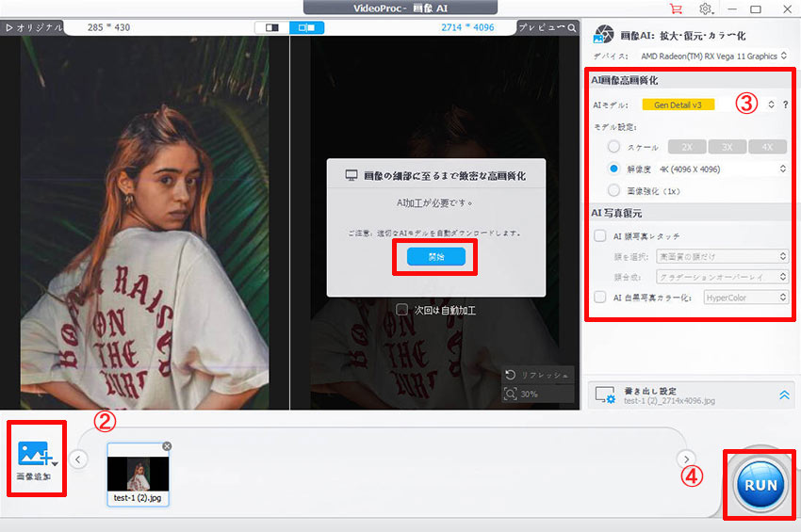
Task: Click the 書き出し設定 export settings icon
Action: pyautogui.click(x=605, y=395)
